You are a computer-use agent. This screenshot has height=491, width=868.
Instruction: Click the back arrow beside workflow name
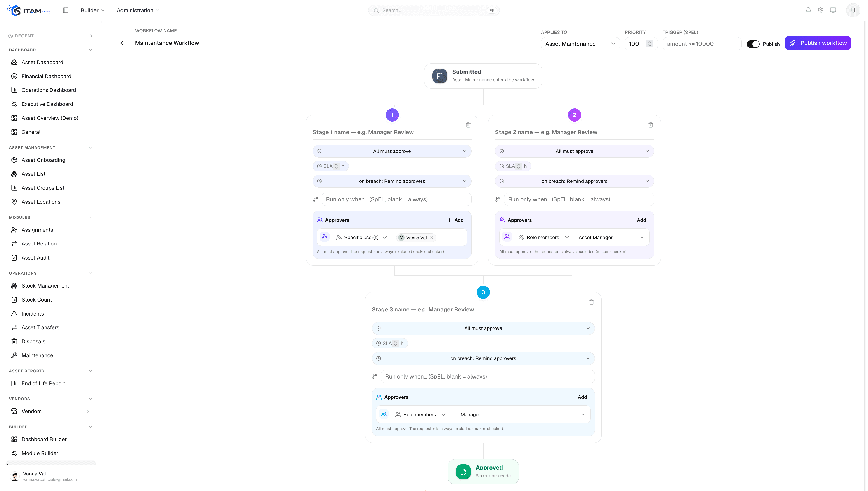pyautogui.click(x=123, y=43)
